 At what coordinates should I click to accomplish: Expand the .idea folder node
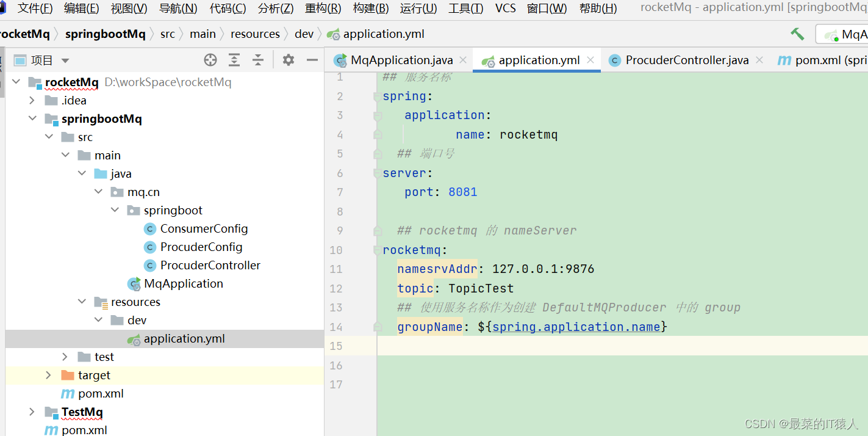tap(32, 100)
